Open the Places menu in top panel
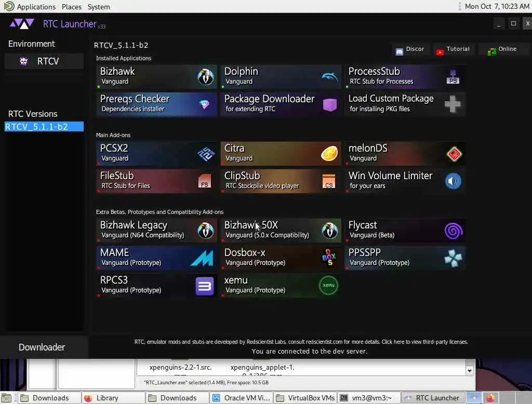 pyautogui.click(x=72, y=7)
